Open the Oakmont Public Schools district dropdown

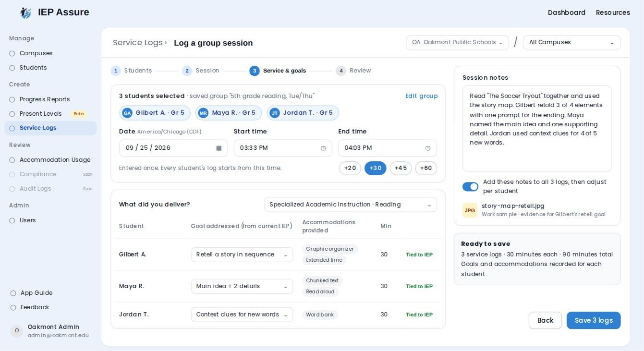click(x=457, y=42)
